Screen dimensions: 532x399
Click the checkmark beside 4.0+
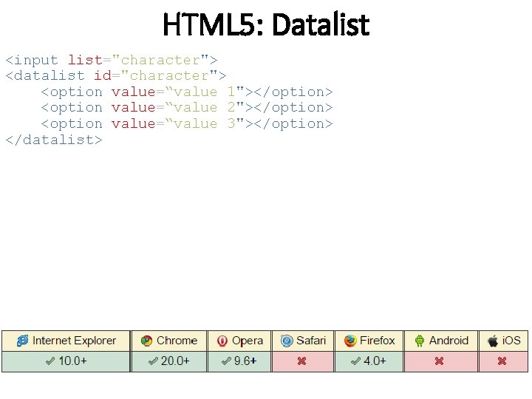pos(355,361)
